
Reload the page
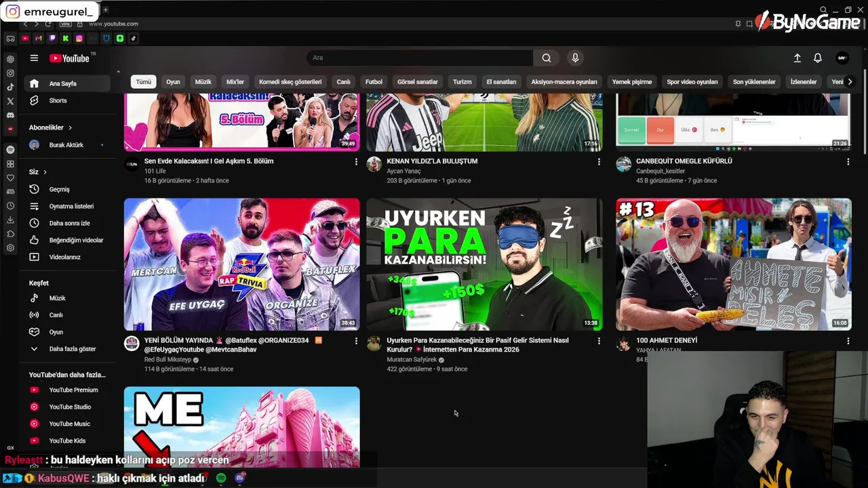point(47,24)
